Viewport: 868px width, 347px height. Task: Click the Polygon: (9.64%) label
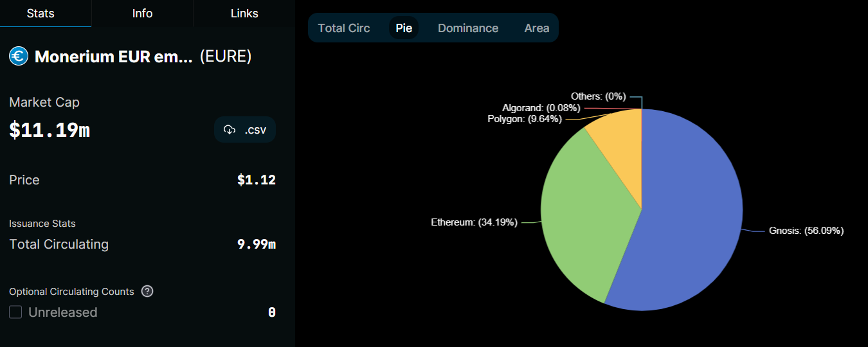[x=525, y=119]
